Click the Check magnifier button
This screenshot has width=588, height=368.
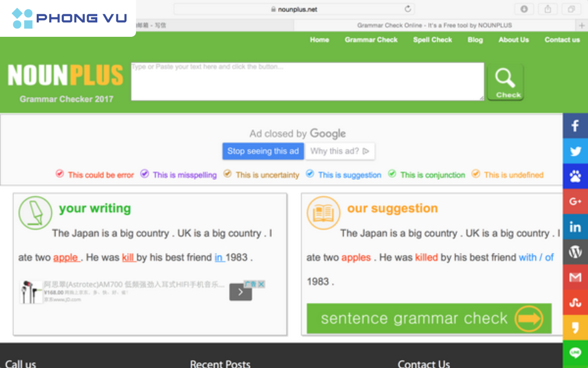click(x=506, y=82)
